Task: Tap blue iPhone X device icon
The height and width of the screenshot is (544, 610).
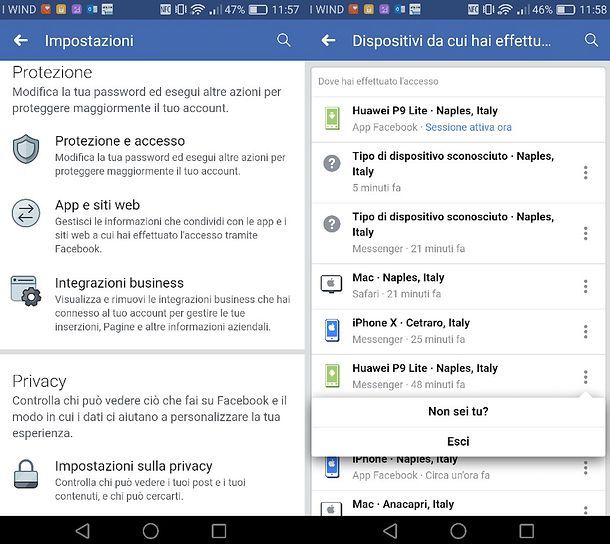Action: point(332,330)
